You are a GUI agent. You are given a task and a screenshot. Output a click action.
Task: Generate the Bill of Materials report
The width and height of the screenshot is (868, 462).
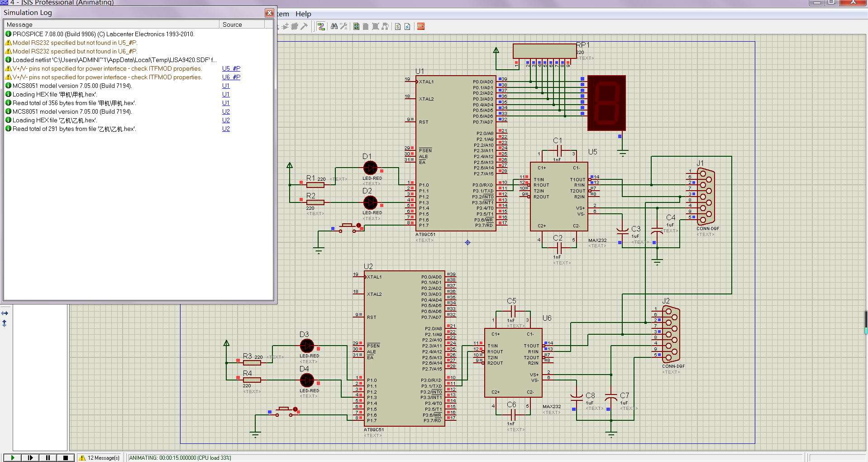coord(398,26)
